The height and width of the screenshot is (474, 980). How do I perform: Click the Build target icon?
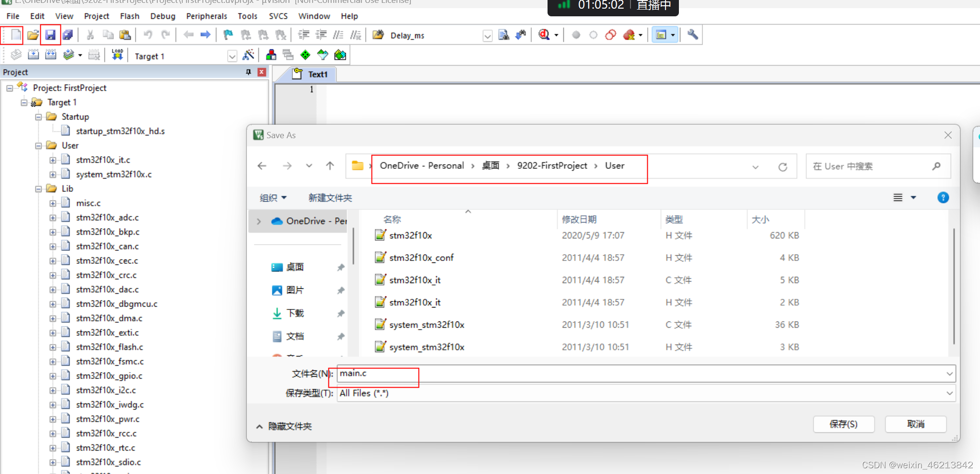(x=34, y=55)
